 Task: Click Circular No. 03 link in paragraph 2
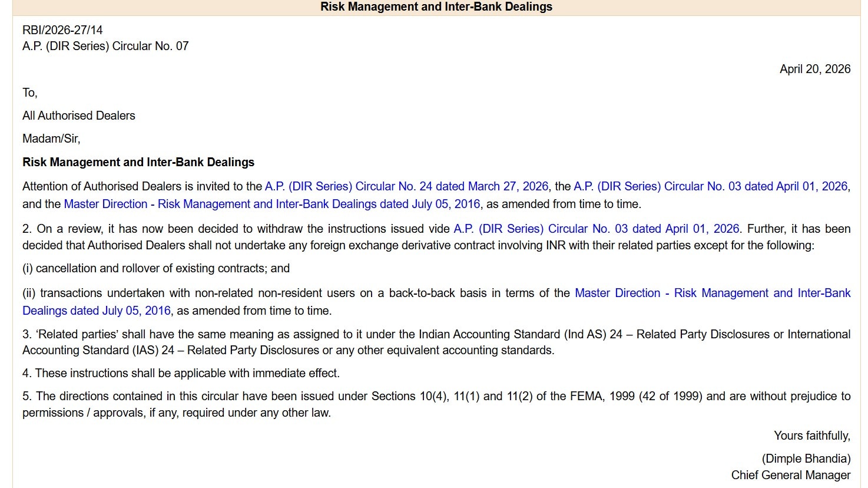pyautogui.click(x=596, y=229)
